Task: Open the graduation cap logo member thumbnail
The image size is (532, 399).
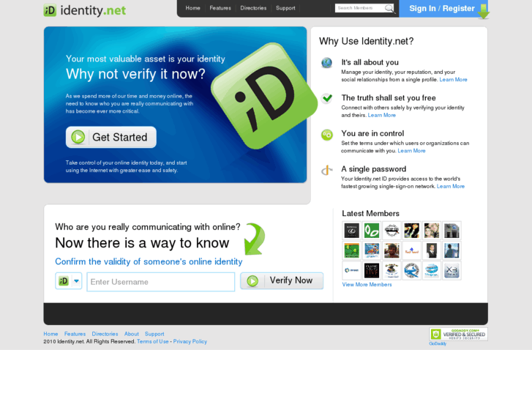Action: point(392,271)
